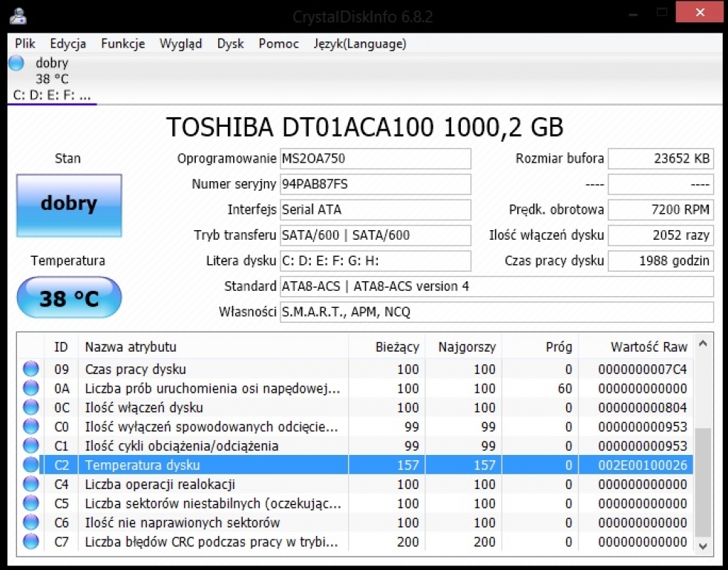The height and width of the screenshot is (570, 728).
Task: Select 'Liczba prób uruchomienia osi napędowej' row
Action: [355, 388]
